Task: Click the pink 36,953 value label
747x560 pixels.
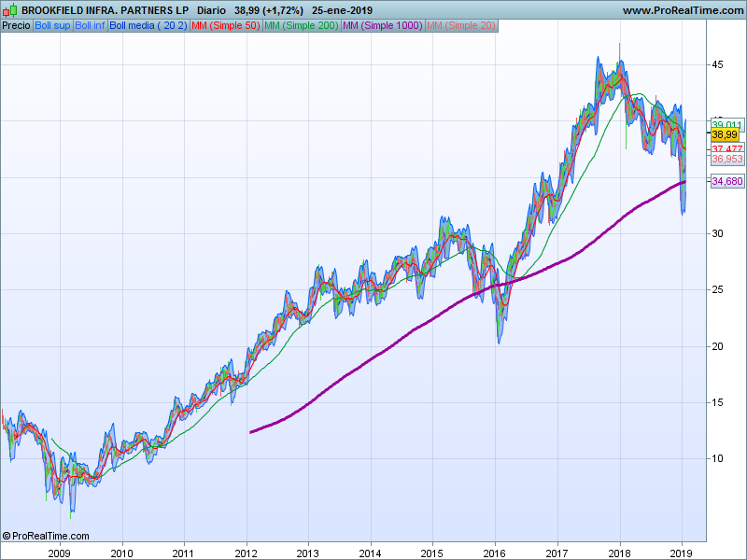Action: 727,159
